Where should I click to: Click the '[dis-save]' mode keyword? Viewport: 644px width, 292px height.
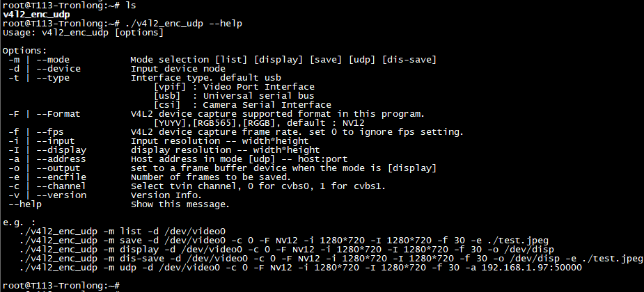409,60
